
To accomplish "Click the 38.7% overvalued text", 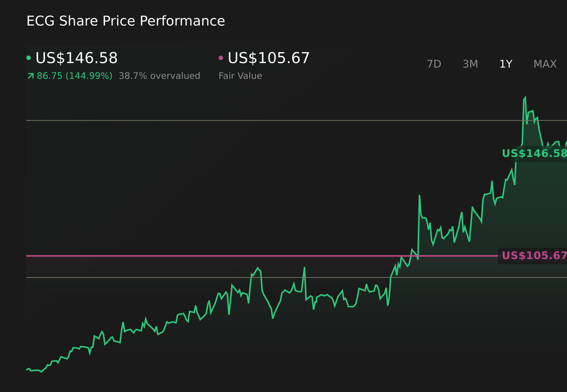I will [x=160, y=76].
